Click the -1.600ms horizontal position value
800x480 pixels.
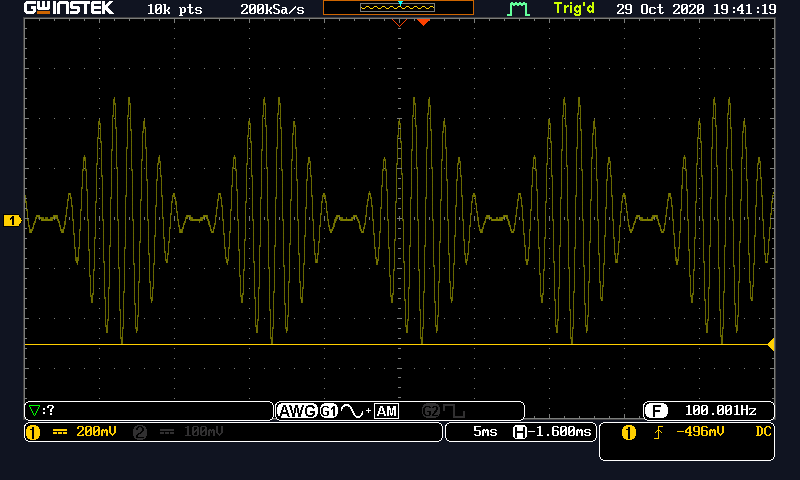[560, 432]
